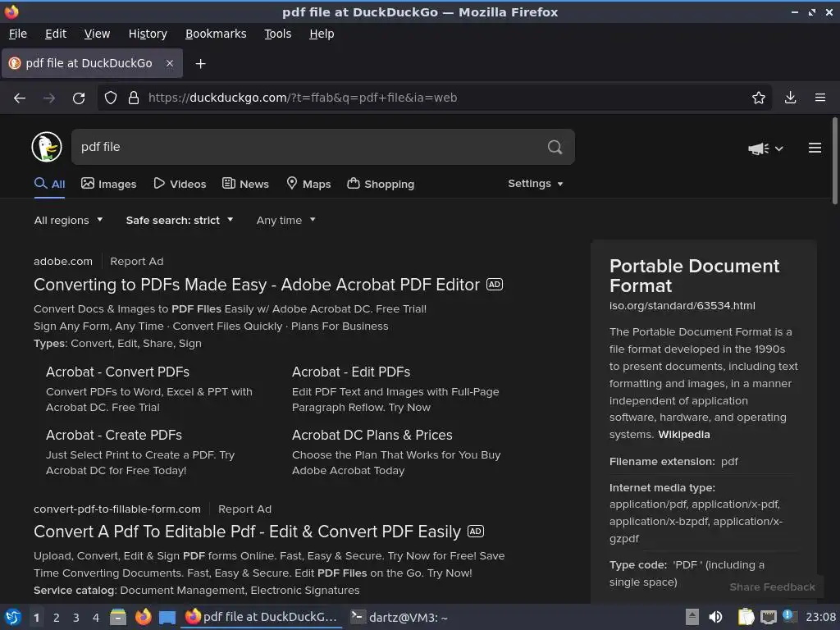
Task: Report the convert-pdf-to-fillable-form.com ad
Action: point(244,509)
